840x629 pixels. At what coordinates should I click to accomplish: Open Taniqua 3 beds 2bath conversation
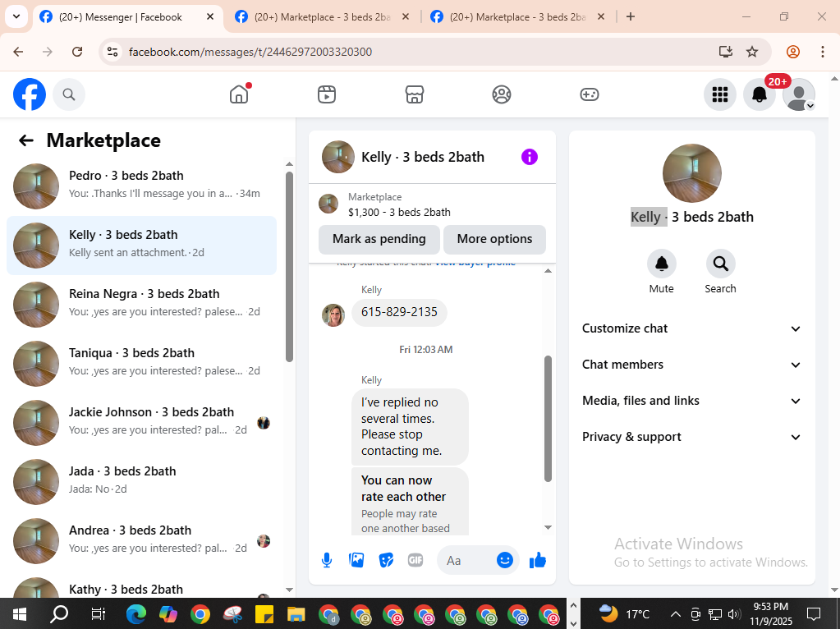(142, 364)
